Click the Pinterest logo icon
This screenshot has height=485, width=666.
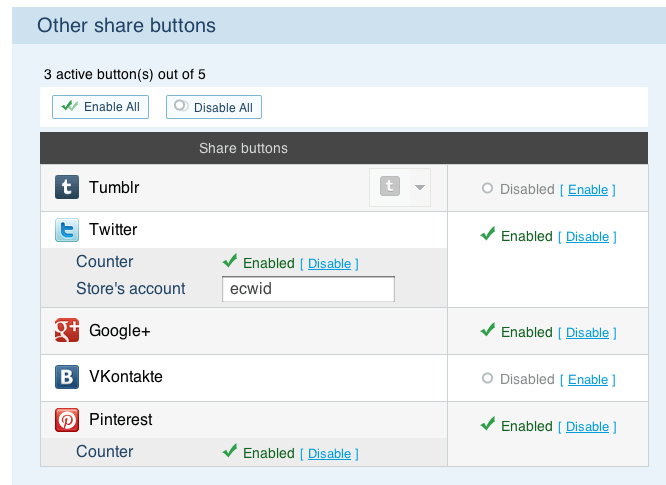click(x=67, y=420)
